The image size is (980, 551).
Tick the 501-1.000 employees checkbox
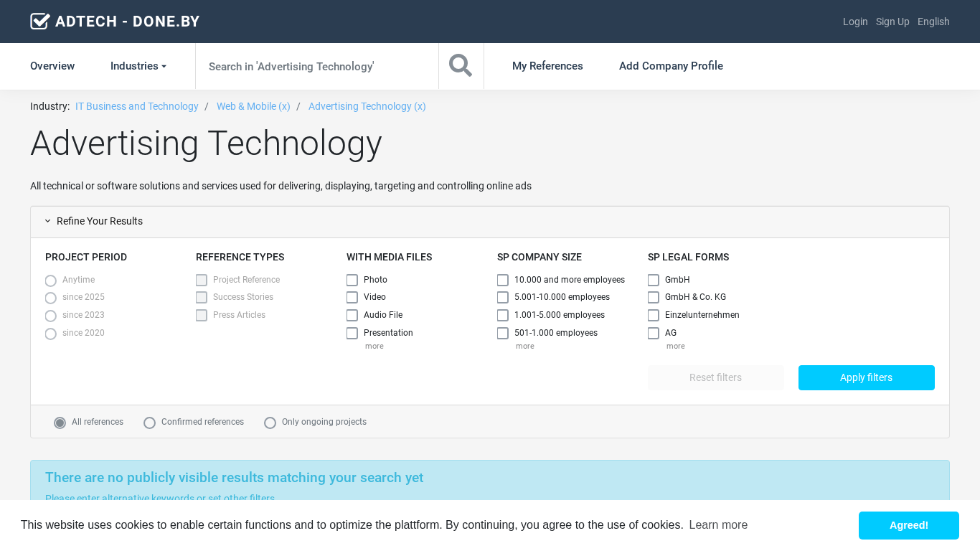point(503,333)
